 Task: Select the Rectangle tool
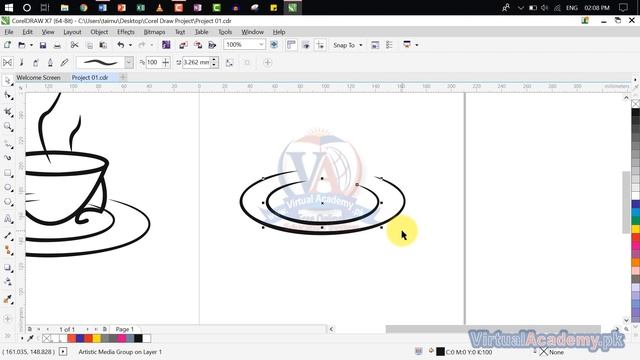click(x=7, y=173)
